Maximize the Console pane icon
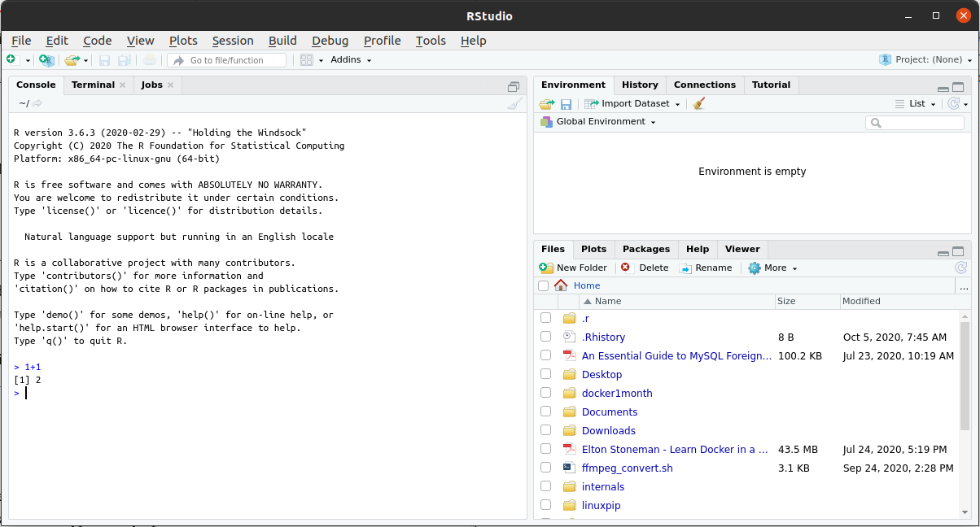The height and width of the screenshot is (527, 980). (x=514, y=87)
